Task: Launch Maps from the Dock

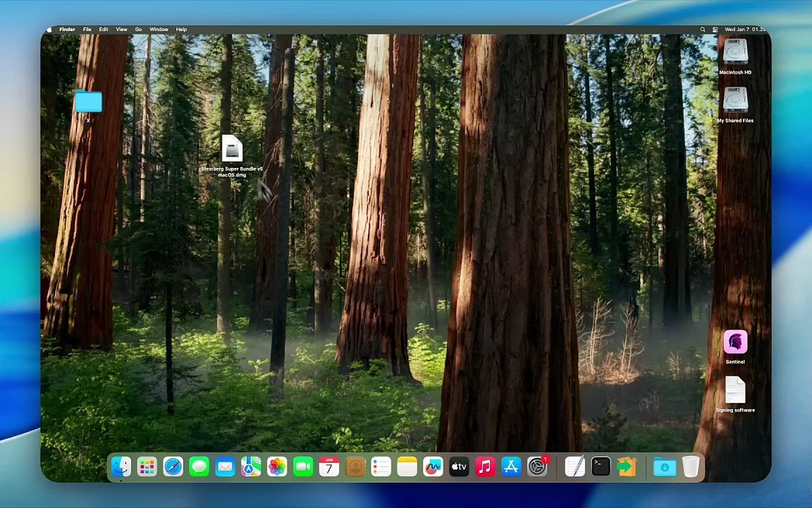Action: (251, 466)
